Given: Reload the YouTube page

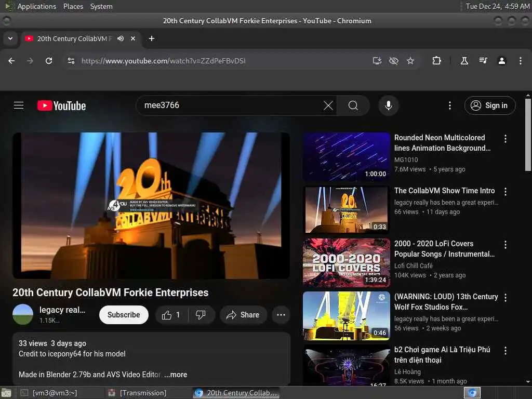Looking at the screenshot, I should pos(49,61).
